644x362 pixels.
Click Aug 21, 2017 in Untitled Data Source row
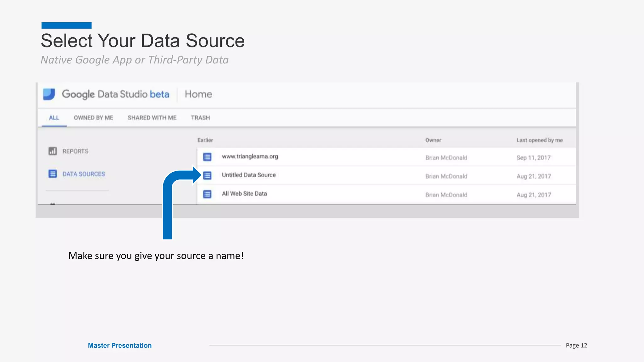[534, 176]
